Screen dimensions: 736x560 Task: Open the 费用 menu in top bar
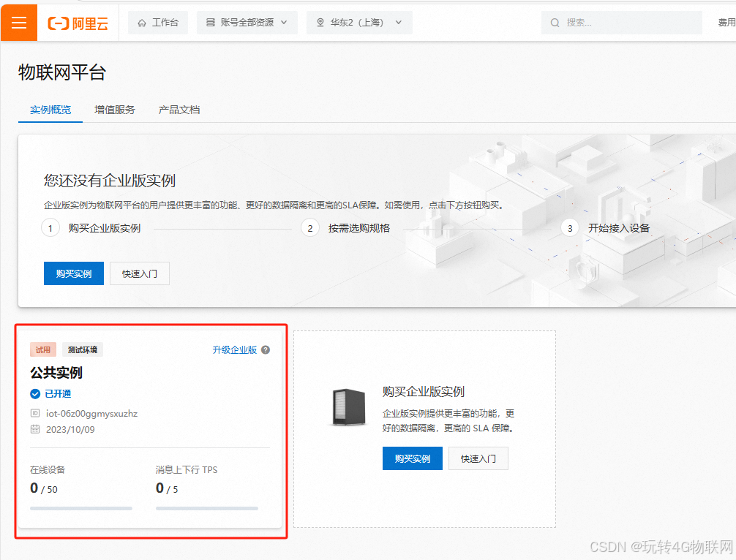point(726,23)
